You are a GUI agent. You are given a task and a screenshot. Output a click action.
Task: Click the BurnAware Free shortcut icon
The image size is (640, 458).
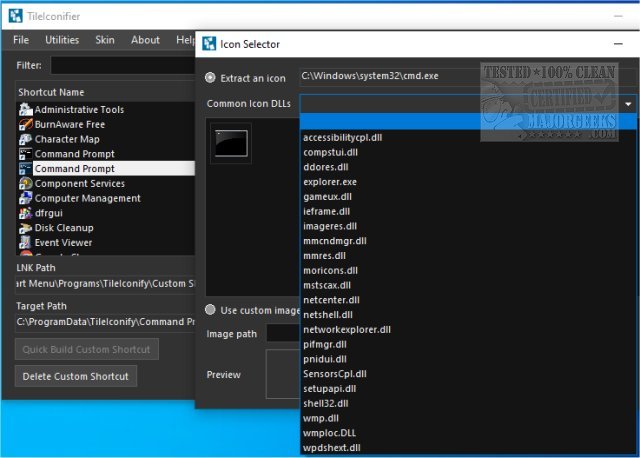tap(25, 124)
